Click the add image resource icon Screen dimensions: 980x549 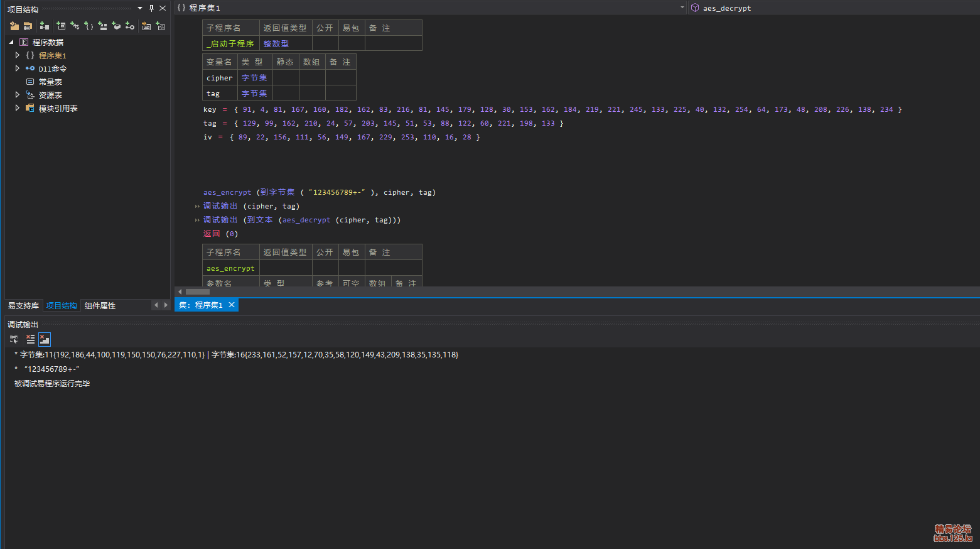[160, 26]
